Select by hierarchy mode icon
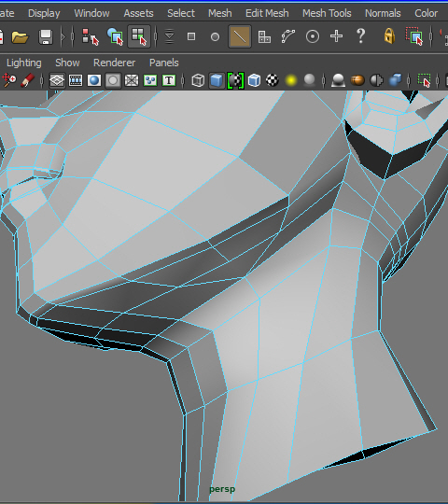 point(91,36)
